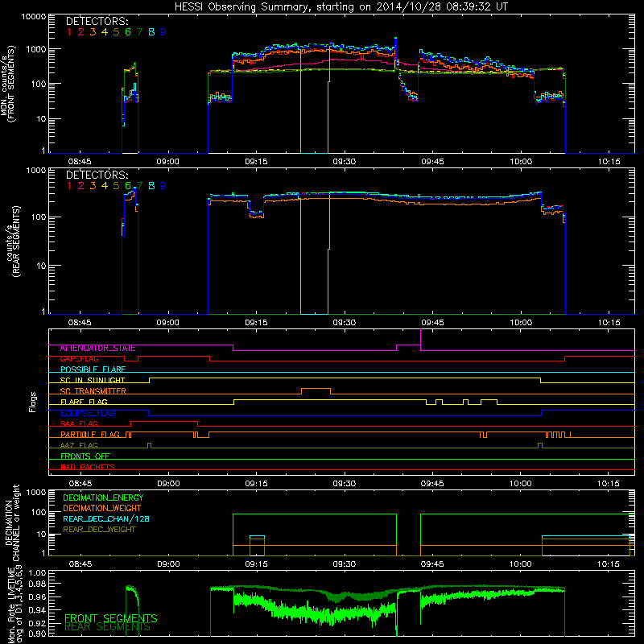Click the orange SC_TRANSMITTER pulse near 09:25

316,391
